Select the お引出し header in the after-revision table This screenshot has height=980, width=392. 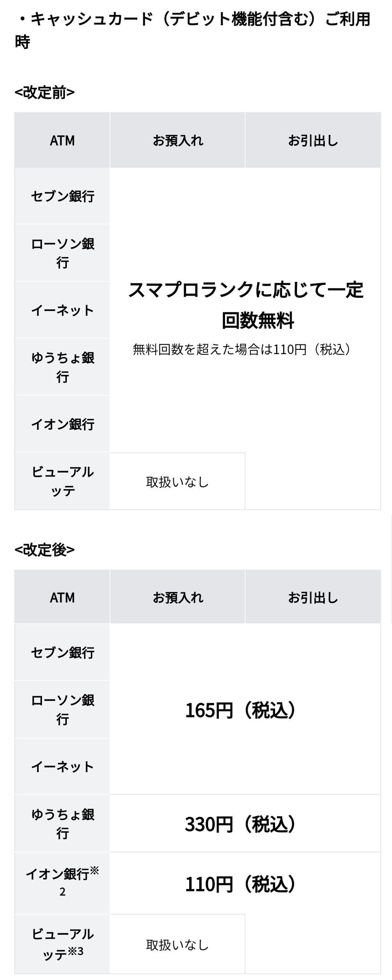click(x=313, y=597)
